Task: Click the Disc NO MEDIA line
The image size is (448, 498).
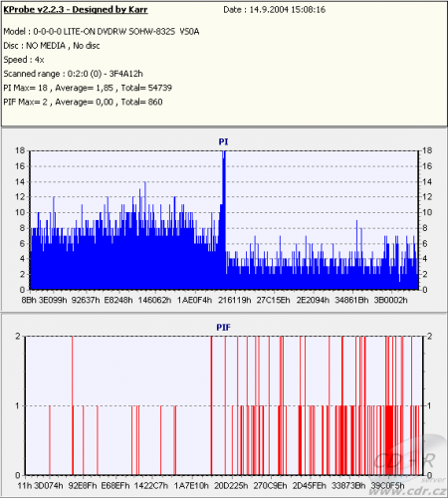Action: [x=52, y=46]
